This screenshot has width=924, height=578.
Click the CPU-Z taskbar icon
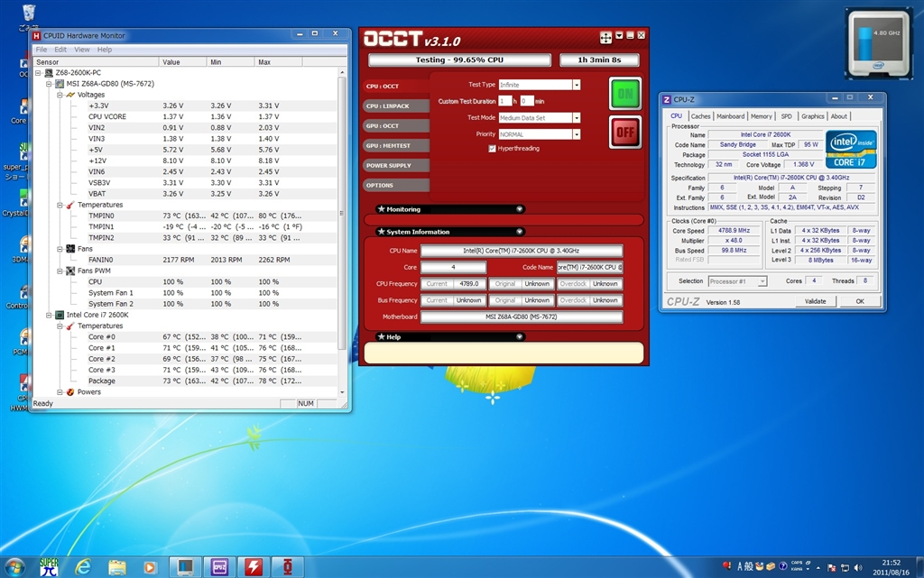coord(219,565)
